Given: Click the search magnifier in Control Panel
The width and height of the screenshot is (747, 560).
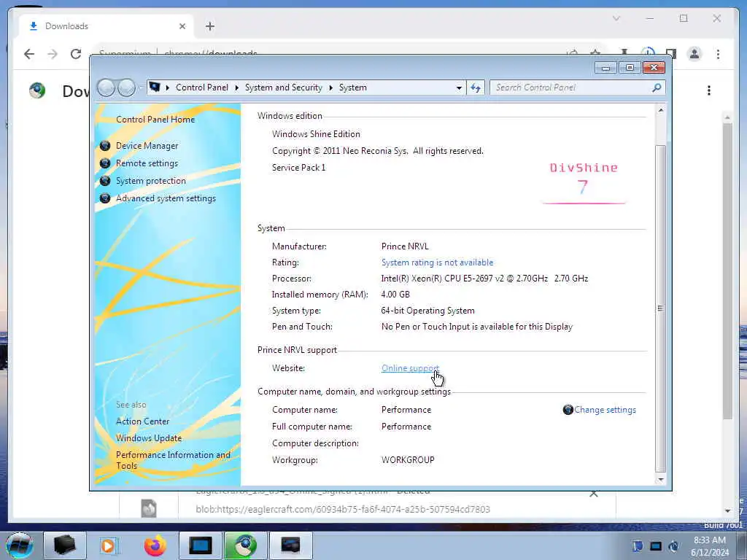Looking at the screenshot, I should (657, 87).
